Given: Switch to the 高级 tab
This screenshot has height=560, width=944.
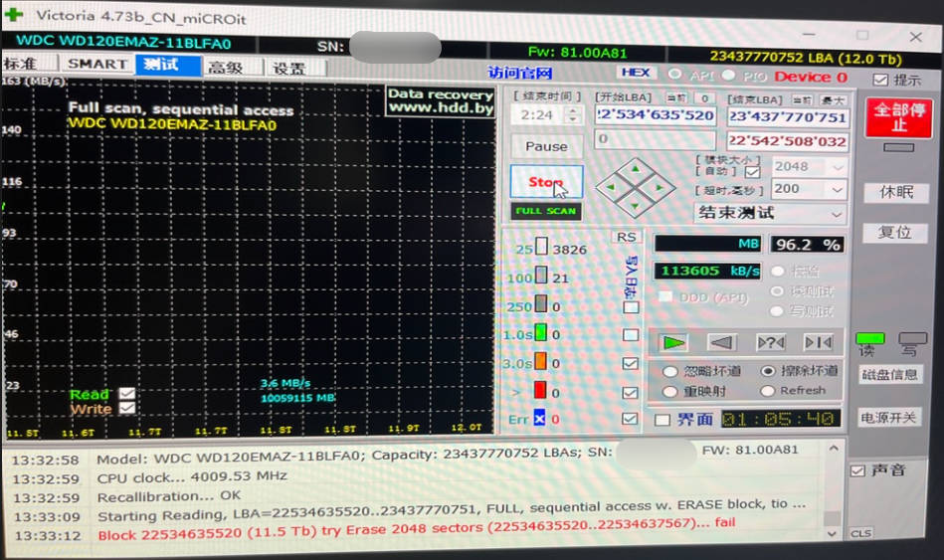Looking at the screenshot, I should (x=233, y=68).
